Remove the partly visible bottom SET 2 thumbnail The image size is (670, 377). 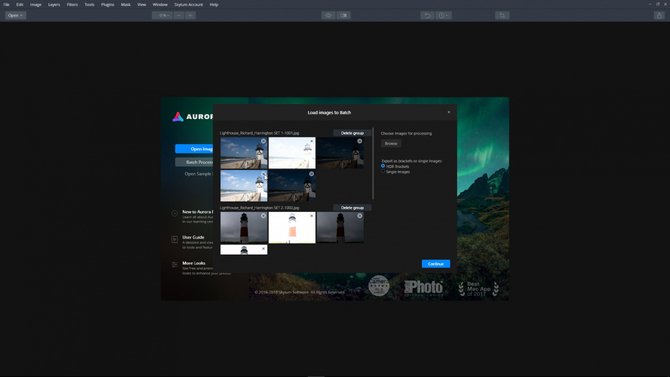[263, 248]
